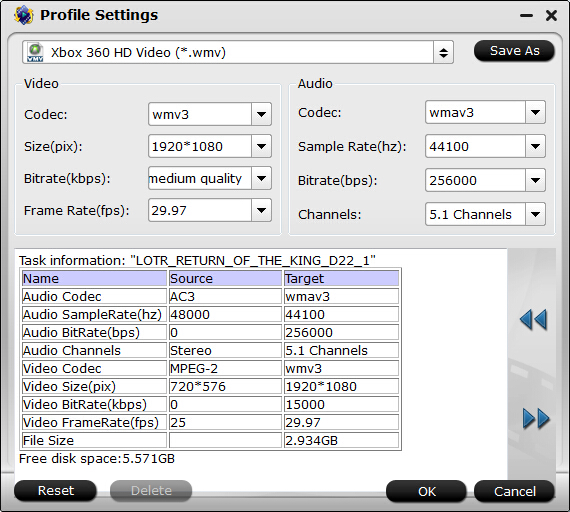Click the Delete button
This screenshot has height=512, width=570.
(151, 491)
